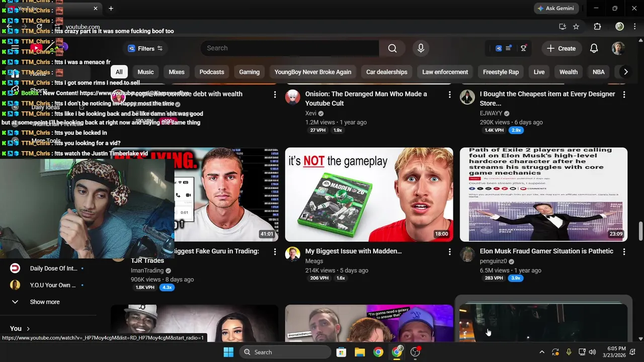
Task: Click the Ask Gemini button
Action: [x=556, y=9]
